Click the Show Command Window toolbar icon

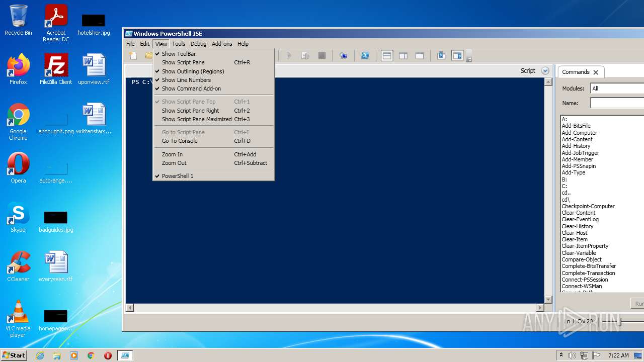point(441,56)
